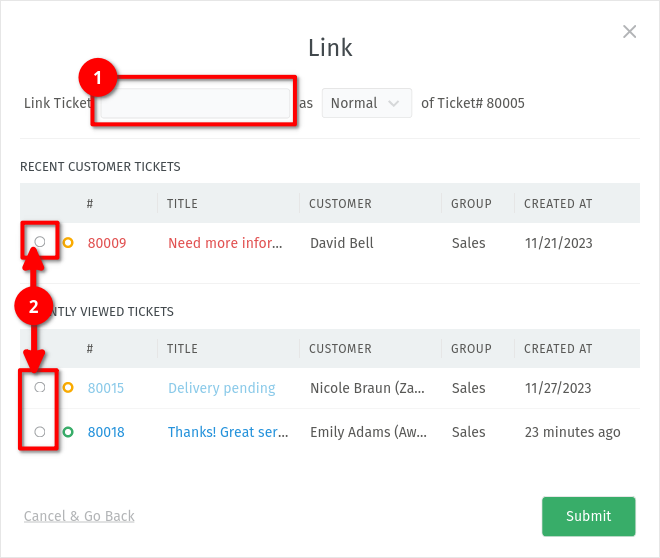Open the Normal link type dropdown
Screen dimensions: 660x558
[366, 103]
